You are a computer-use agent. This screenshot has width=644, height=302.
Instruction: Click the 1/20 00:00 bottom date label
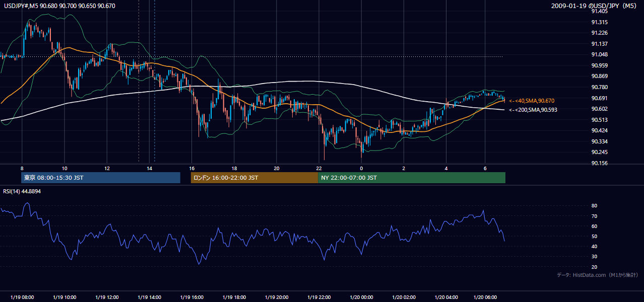(361, 297)
